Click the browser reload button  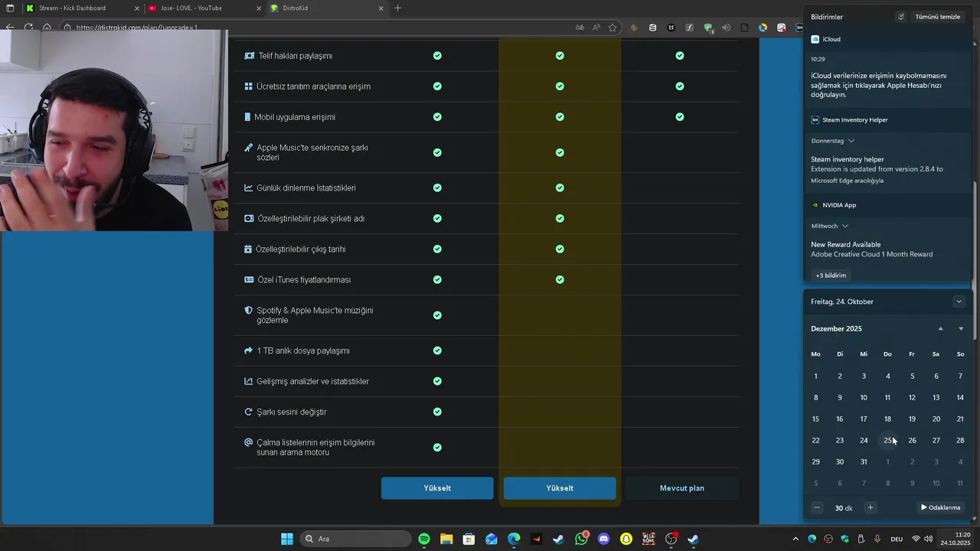(x=28, y=28)
